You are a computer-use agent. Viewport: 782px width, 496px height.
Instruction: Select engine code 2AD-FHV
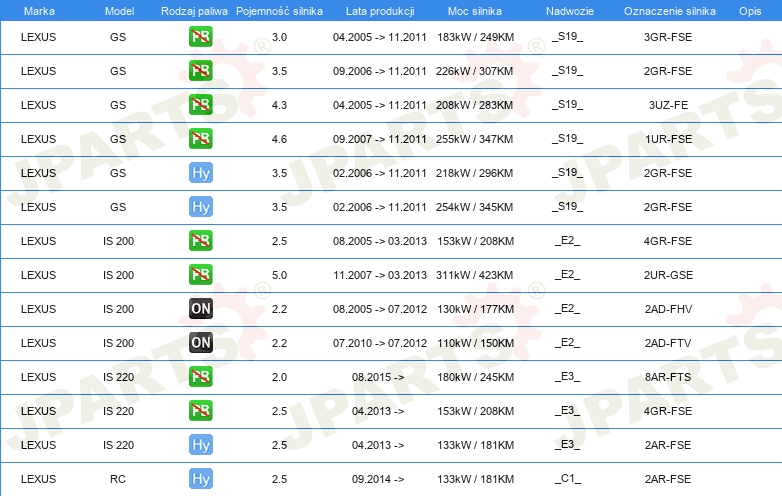click(x=668, y=309)
